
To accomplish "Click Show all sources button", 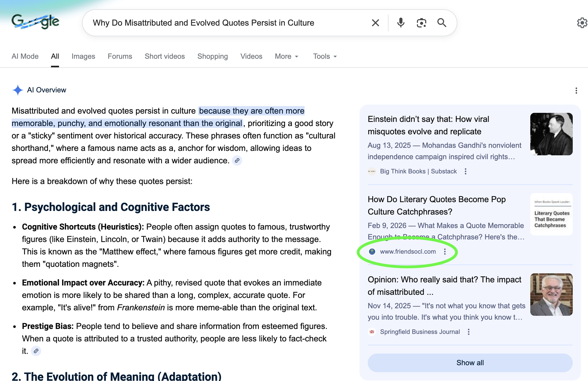I will pos(470,363).
